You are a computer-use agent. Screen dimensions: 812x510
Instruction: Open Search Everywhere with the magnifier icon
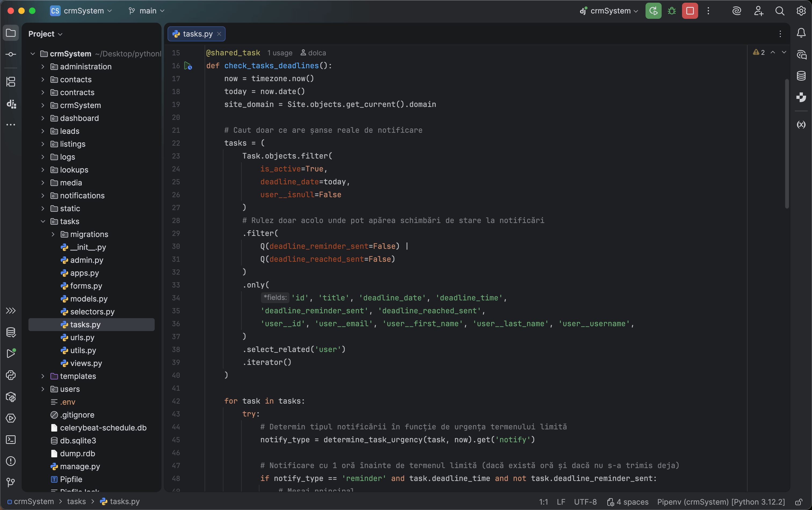[x=780, y=11]
